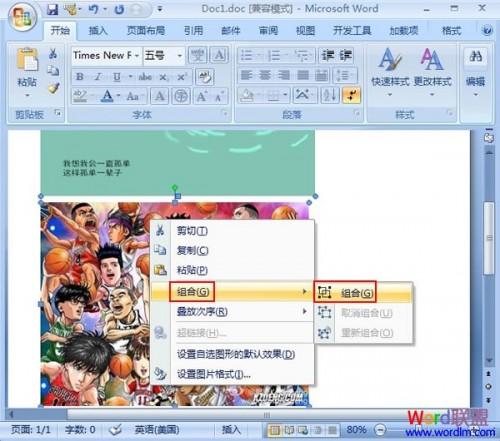Toggle superscript formatting
This screenshot has height=441, width=500.
pos(182,77)
